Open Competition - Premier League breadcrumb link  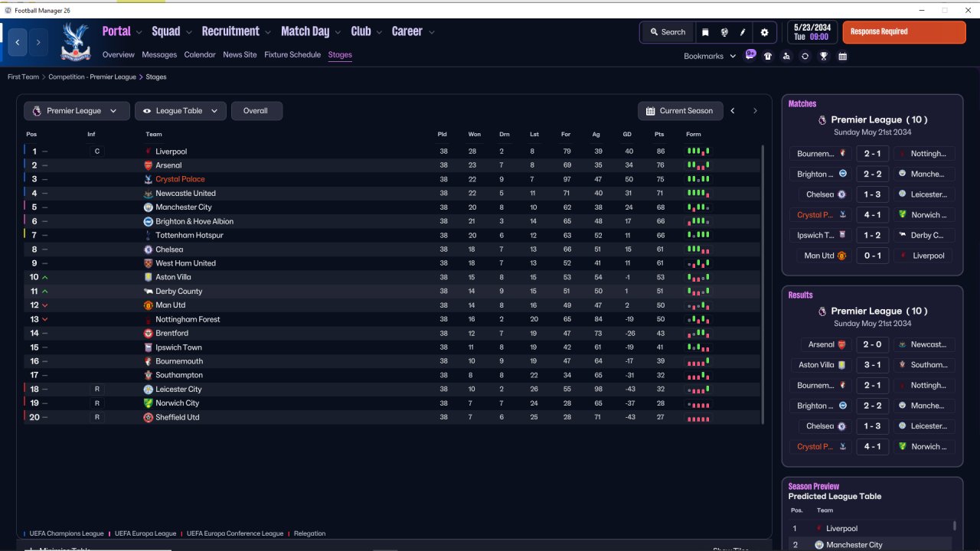[x=92, y=77]
